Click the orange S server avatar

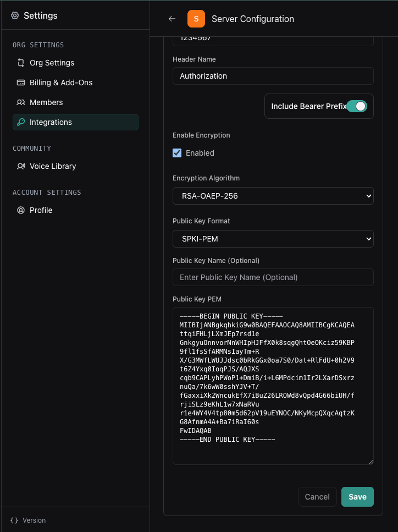(196, 19)
